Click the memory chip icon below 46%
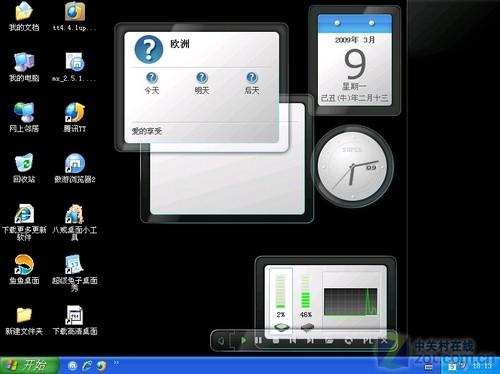The image size is (500, 374). pos(307,327)
